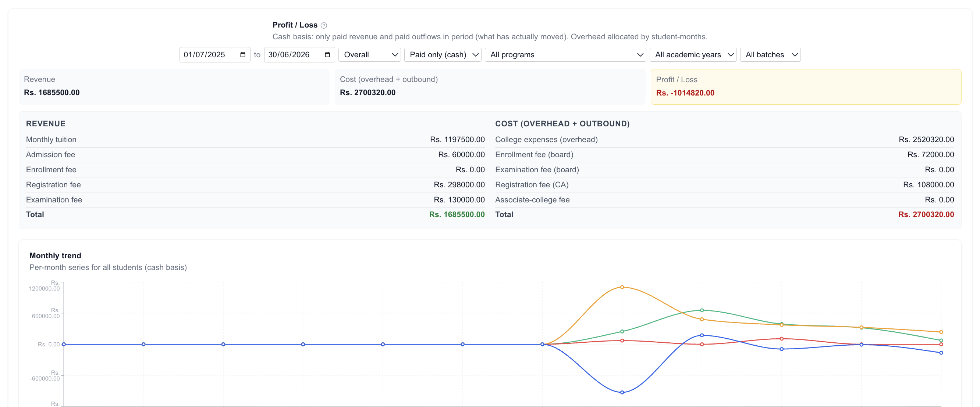Click the end date field 30/06/2026
This screenshot has height=407, width=980.
[299, 55]
